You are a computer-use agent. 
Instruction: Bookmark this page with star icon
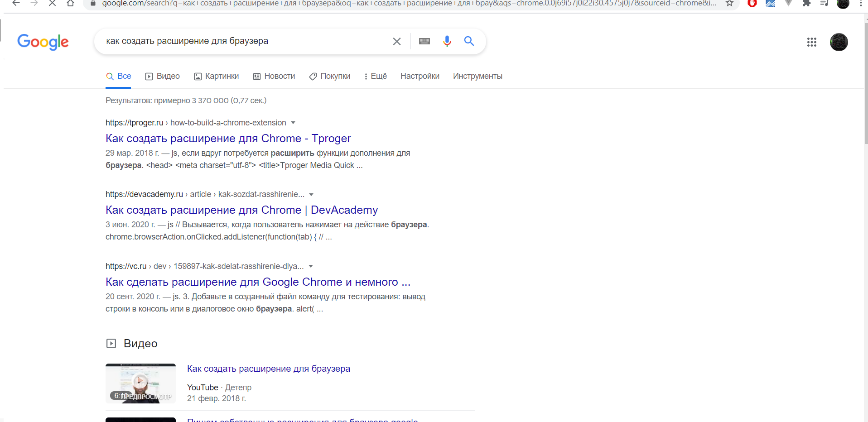[x=729, y=3]
